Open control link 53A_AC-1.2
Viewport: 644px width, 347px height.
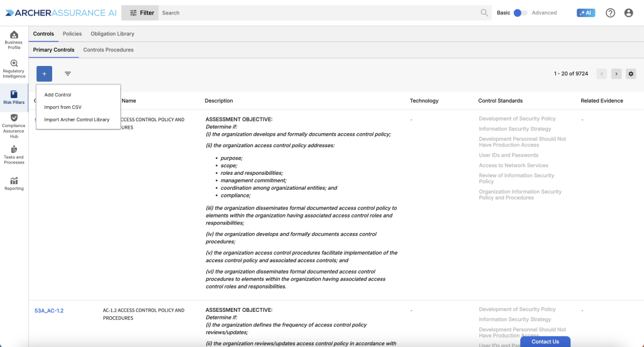click(x=49, y=311)
